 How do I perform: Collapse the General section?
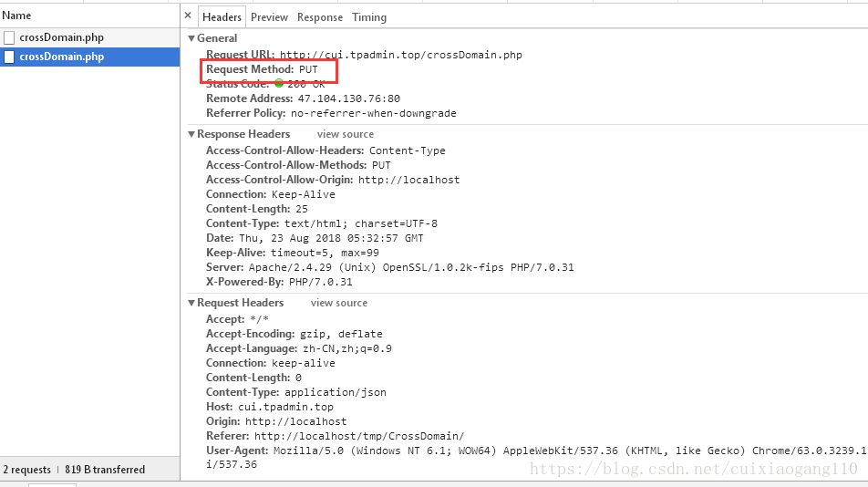(191, 38)
